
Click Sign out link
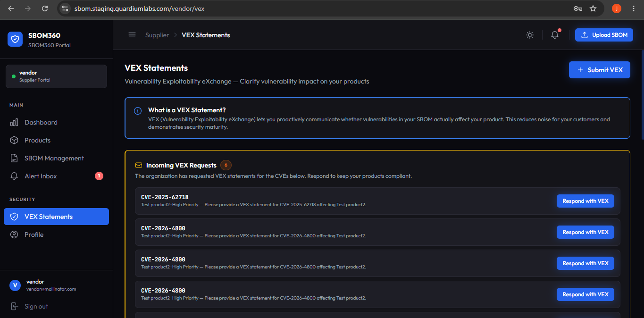(x=36, y=306)
